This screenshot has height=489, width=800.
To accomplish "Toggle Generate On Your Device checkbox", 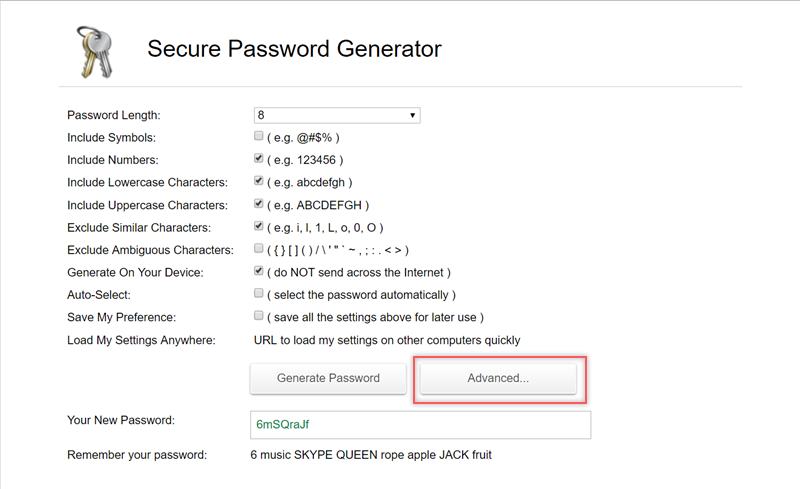I will pyautogui.click(x=259, y=272).
